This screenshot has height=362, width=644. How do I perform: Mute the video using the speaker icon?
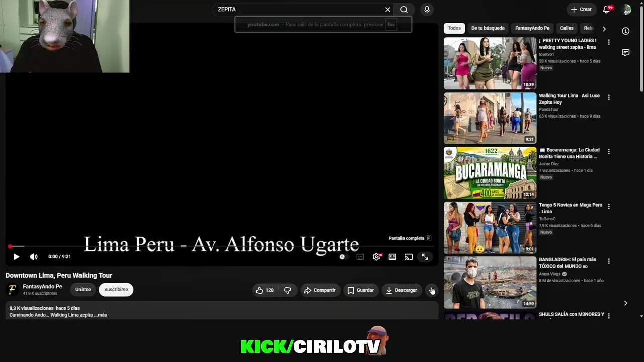click(x=34, y=257)
